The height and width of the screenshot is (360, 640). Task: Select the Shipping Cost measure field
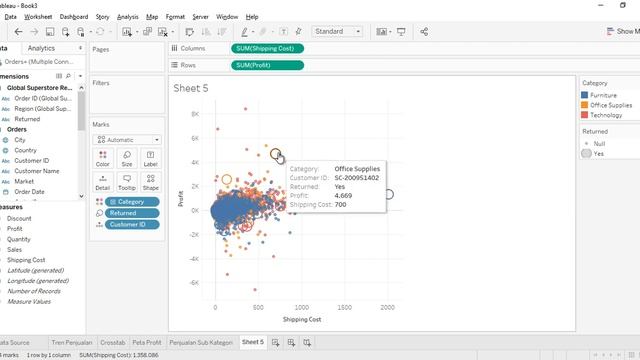(26, 260)
